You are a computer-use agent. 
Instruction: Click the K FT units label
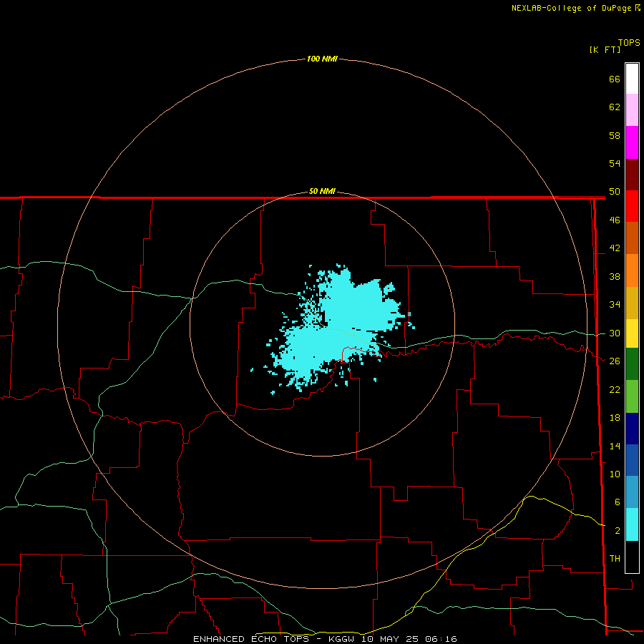[605, 49]
